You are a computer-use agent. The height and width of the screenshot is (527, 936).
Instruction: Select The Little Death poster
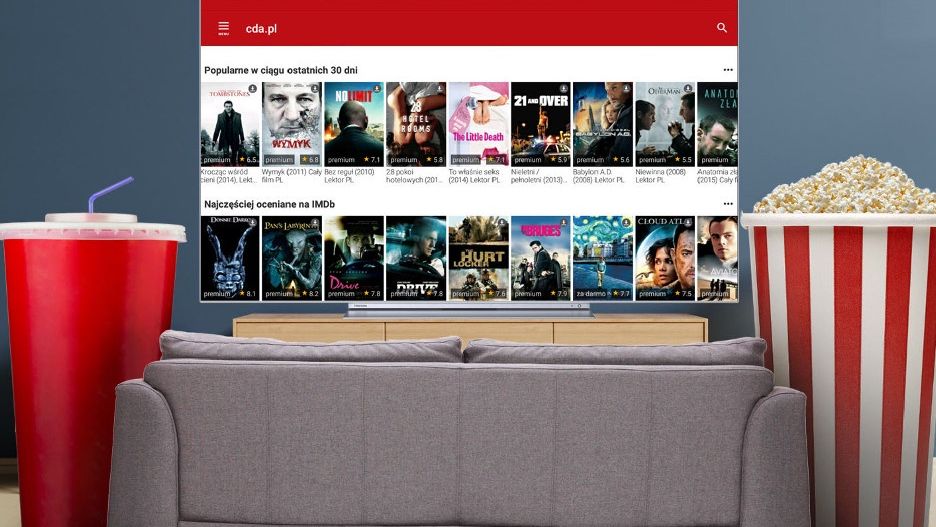coord(479,124)
